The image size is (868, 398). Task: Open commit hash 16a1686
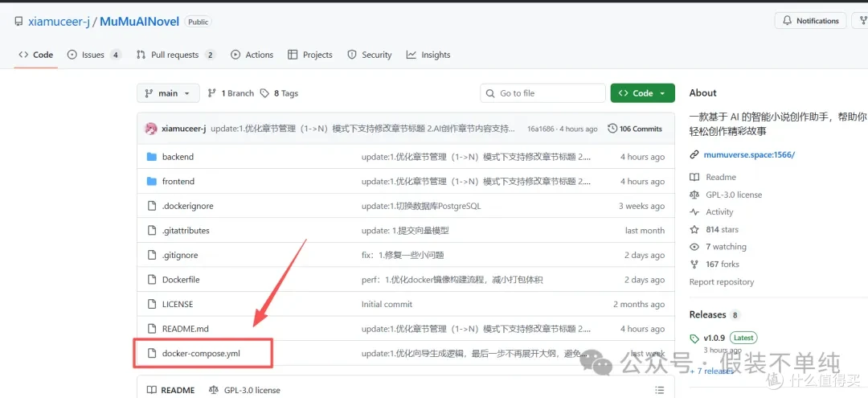tap(542, 129)
